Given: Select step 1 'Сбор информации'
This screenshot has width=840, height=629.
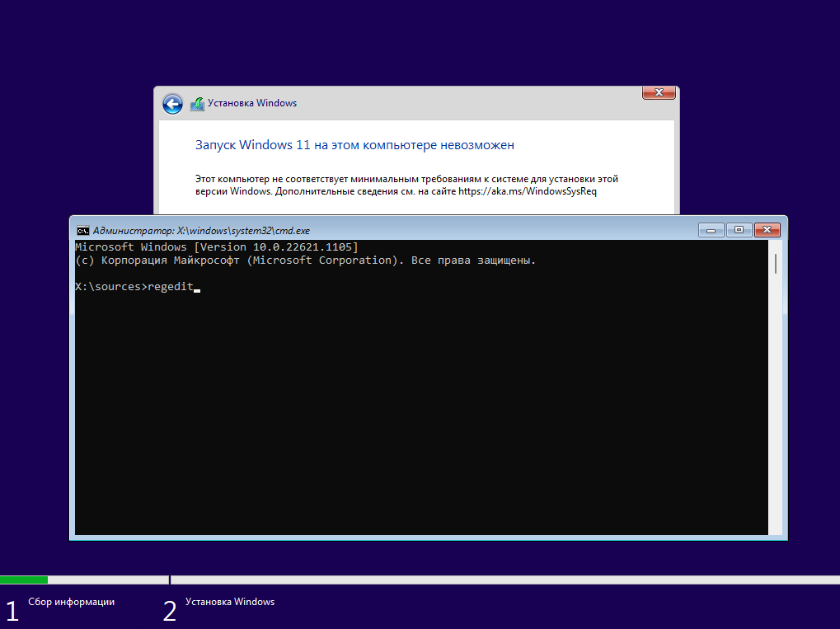Looking at the screenshot, I should (x=71, y=602).
